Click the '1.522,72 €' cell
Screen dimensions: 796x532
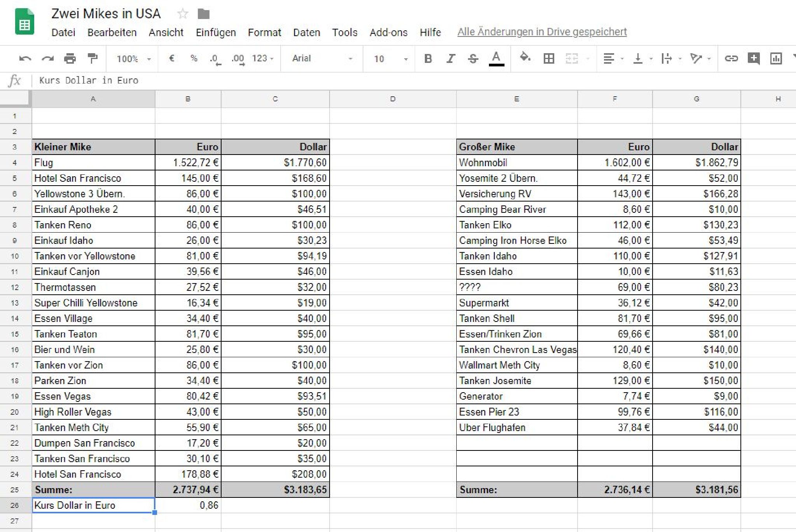coord(188,162)
